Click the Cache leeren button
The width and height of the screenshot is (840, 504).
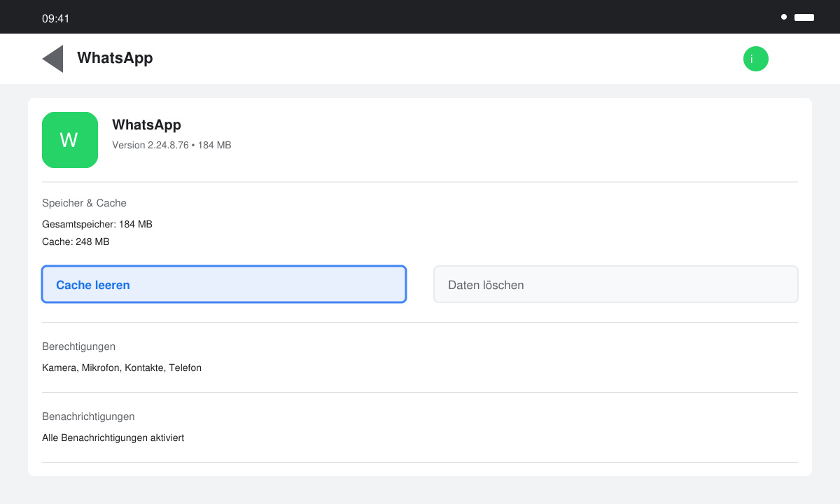point(224,284)
